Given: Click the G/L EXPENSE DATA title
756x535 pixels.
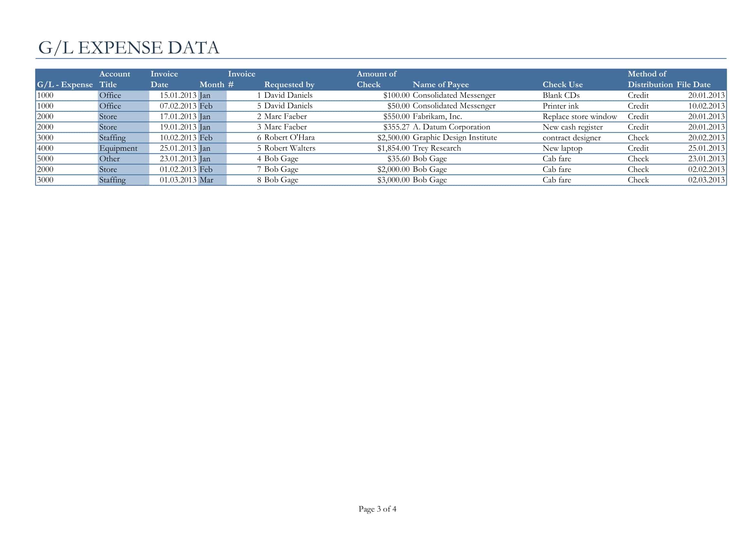Looking at the screenshot, I should (x=129, y=48).
